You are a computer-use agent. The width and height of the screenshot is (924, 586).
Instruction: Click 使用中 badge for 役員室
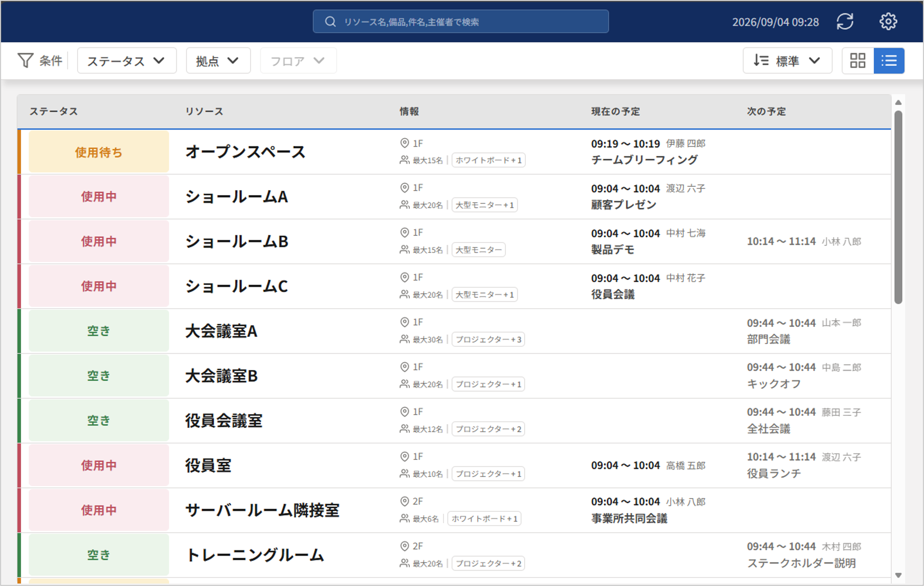coord(99,465)
